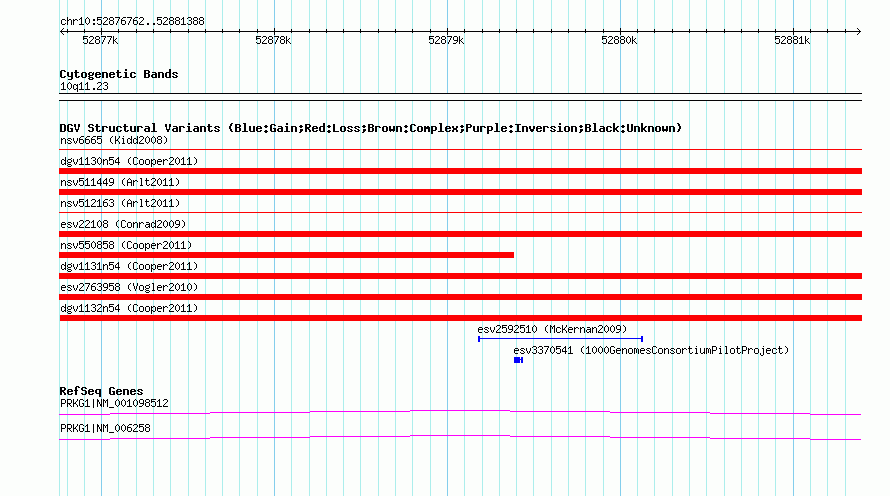Select the shorter nsv550858 red bar

(287, 255)
